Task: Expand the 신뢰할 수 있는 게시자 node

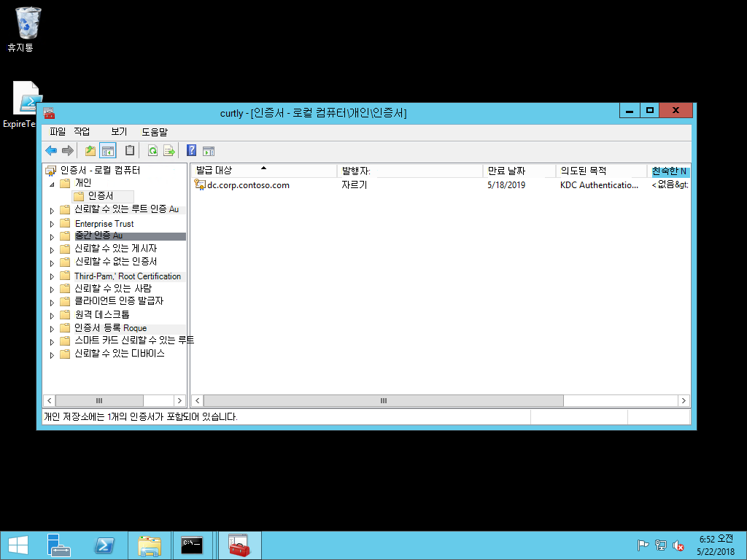Action: pos(52,250)
